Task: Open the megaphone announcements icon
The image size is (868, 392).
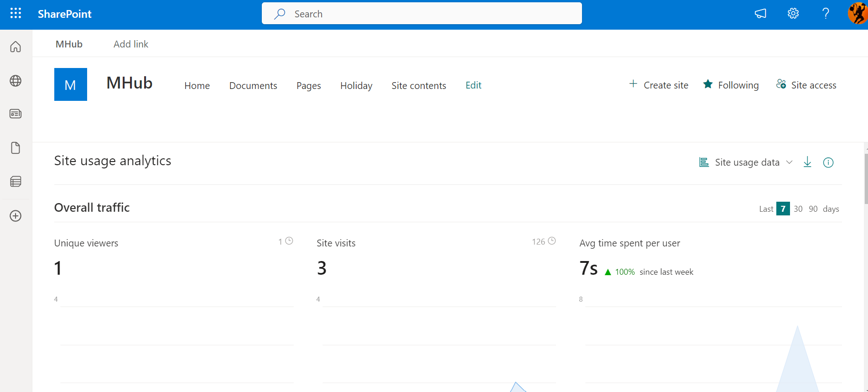Action: pos(760,14)
